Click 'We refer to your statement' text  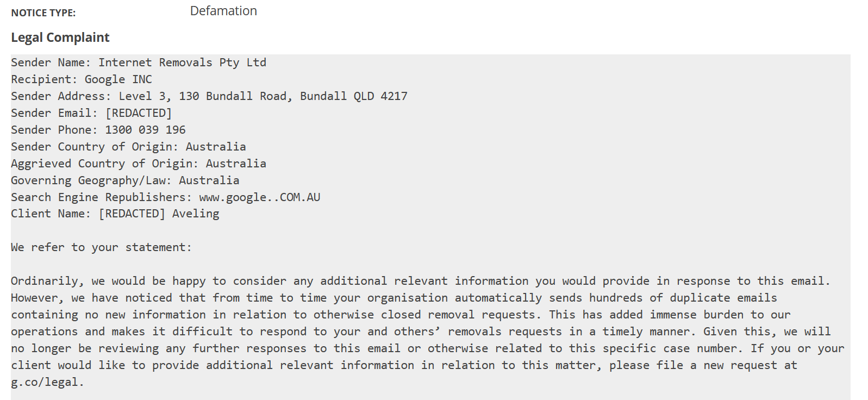coord(101,247)
